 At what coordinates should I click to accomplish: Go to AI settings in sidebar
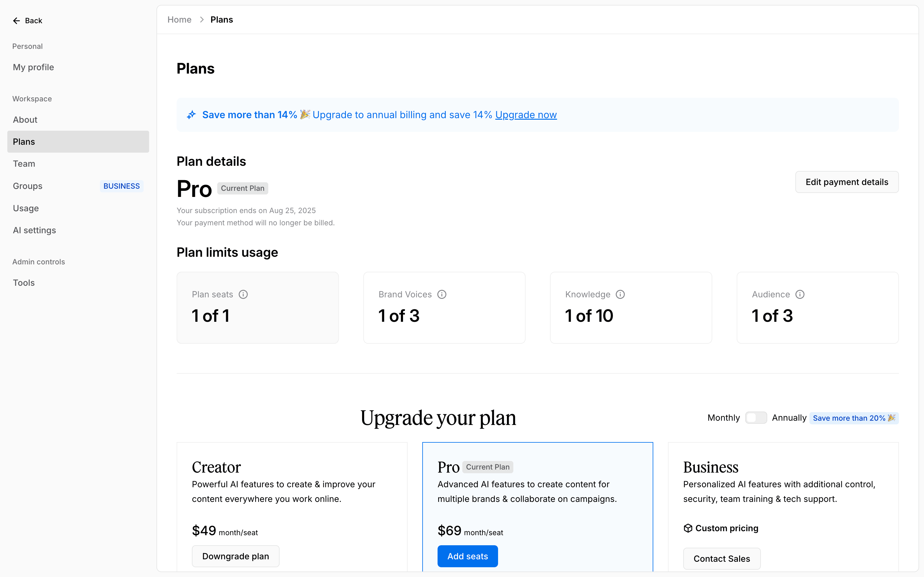click(34, 230)
